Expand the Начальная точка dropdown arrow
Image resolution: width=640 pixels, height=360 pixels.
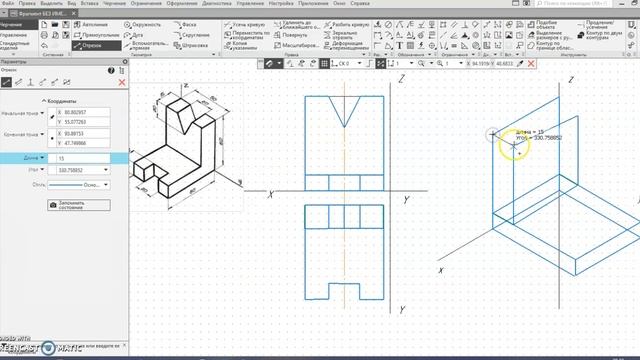pyautogui.click(x=42, y=113)
